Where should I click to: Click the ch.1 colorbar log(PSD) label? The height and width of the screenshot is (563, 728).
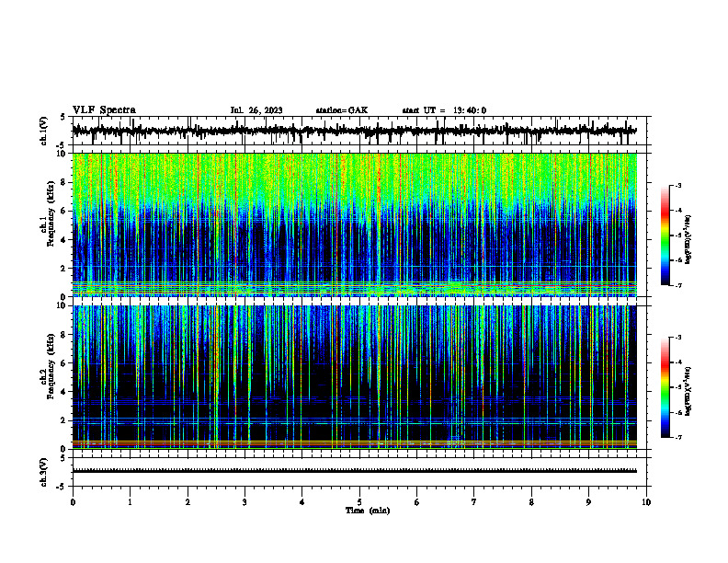[x=688, y=239]
